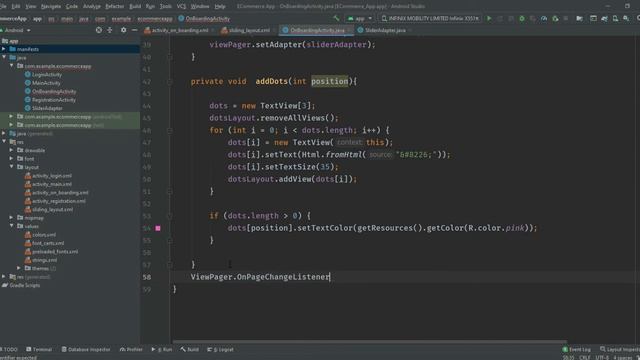
Task: Open the app run configuration dropdown
Action: (360, 18)
